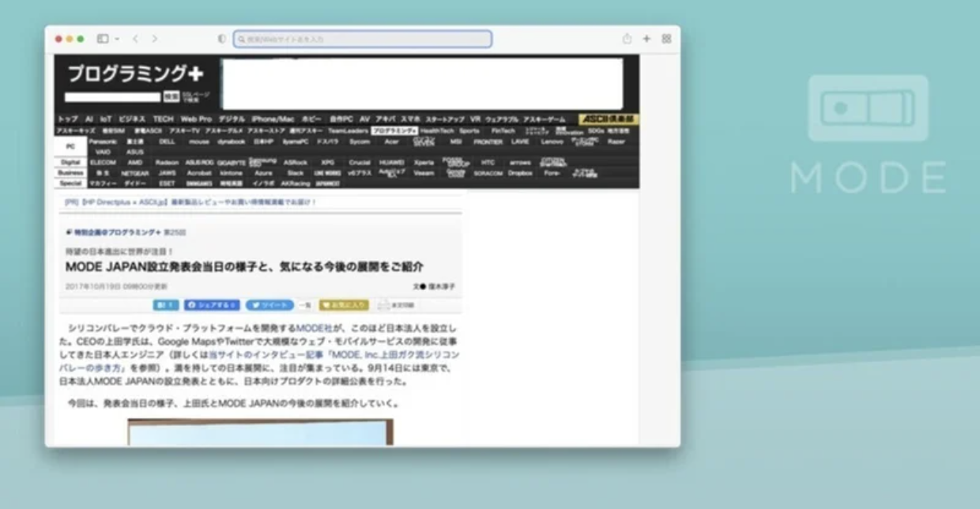Open the Web Pro navigation item
Image resolution: width=980 pixels, height=509 pixels.
click(x=196, y=119)
